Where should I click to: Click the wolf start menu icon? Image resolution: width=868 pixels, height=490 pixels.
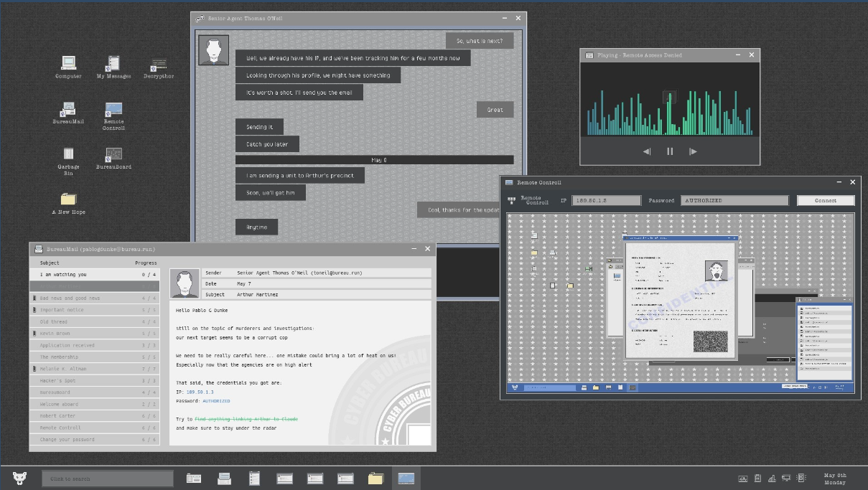(x=19, y=478)
